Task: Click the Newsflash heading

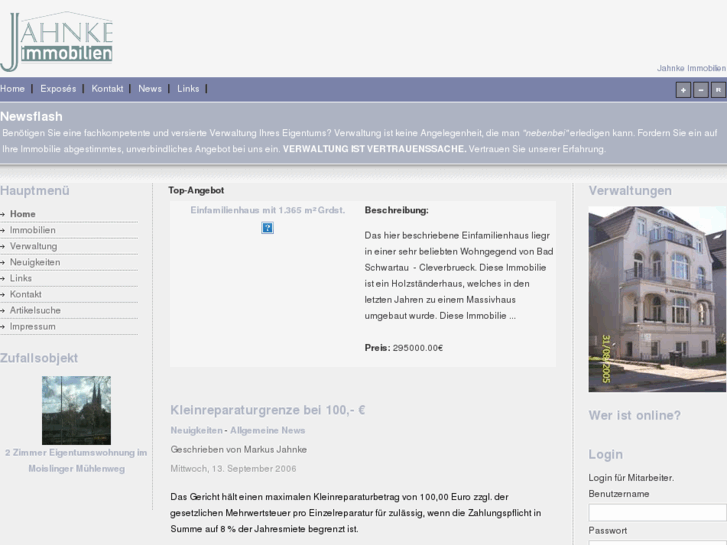Action: point(31,116)
